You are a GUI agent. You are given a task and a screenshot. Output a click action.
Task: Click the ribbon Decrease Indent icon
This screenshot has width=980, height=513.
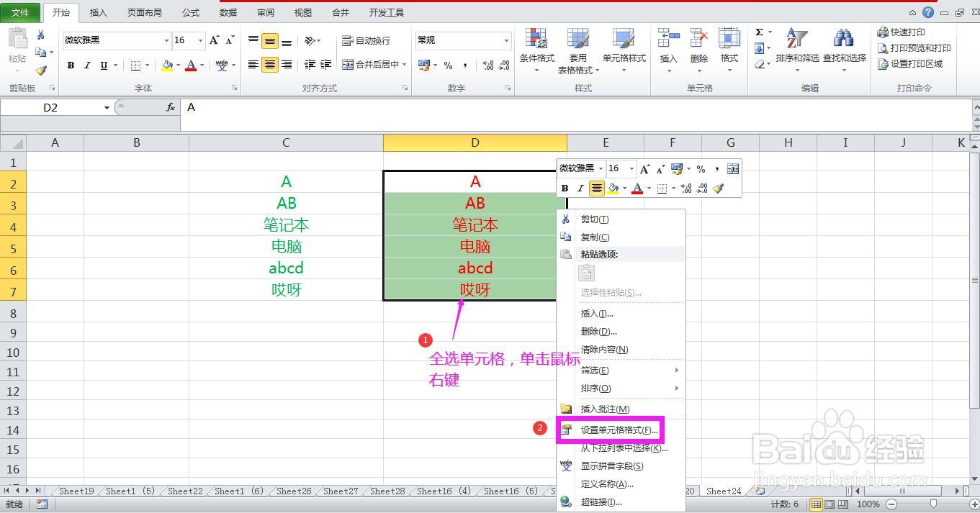(x=310, y=65)
